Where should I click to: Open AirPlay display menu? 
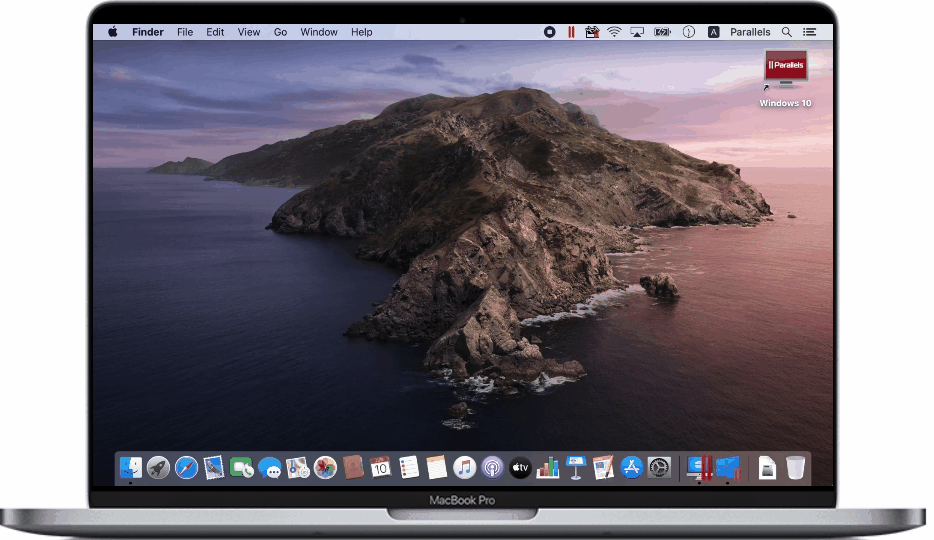click(637, 32)
